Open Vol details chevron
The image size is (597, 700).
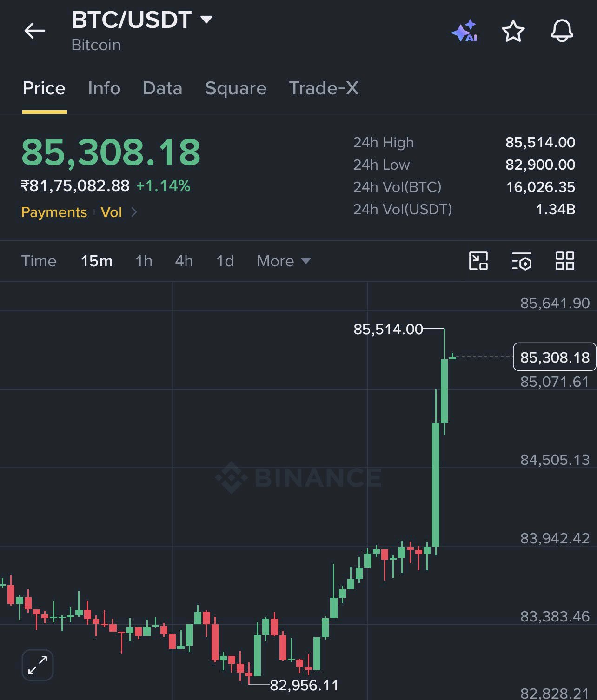click(x=134, y=212)
